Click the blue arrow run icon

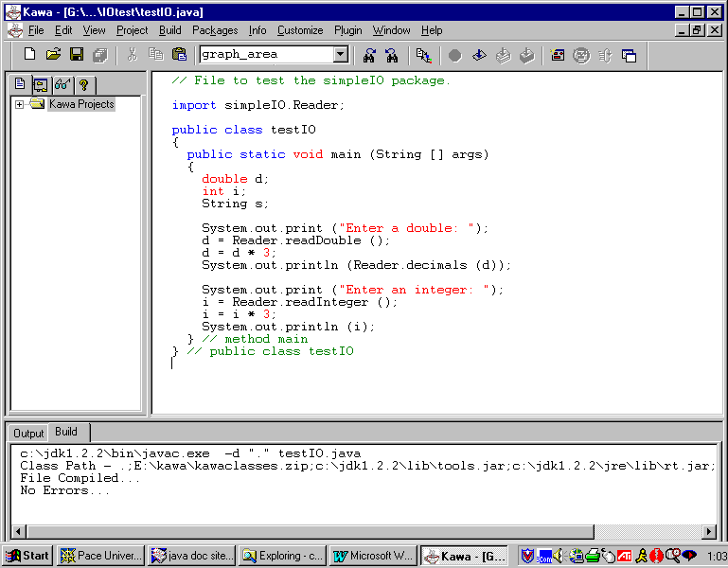479,55
